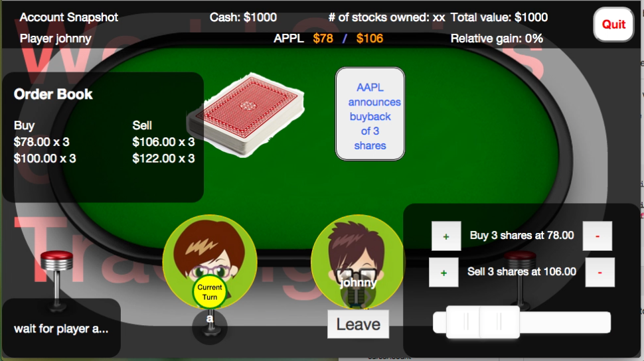Click the red card deck
This screenshot has width=644, height=361.
pyautogui.click(x=246, y=115)
